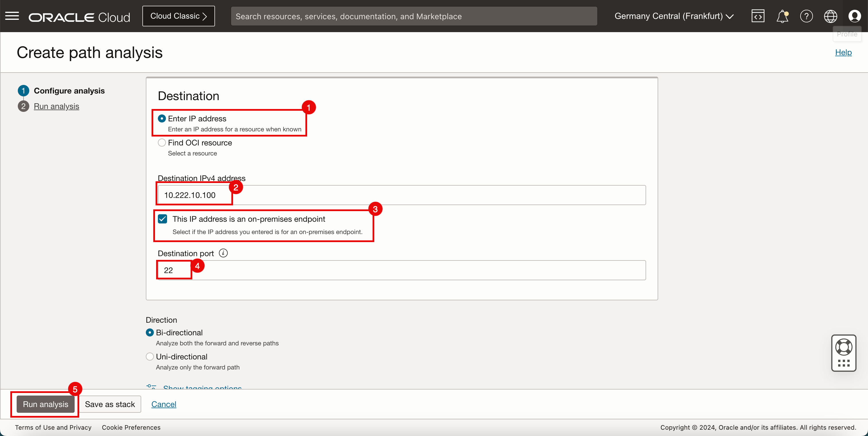
Task: Open Cloud Shell developer tools icon
Action: (758, 16)
